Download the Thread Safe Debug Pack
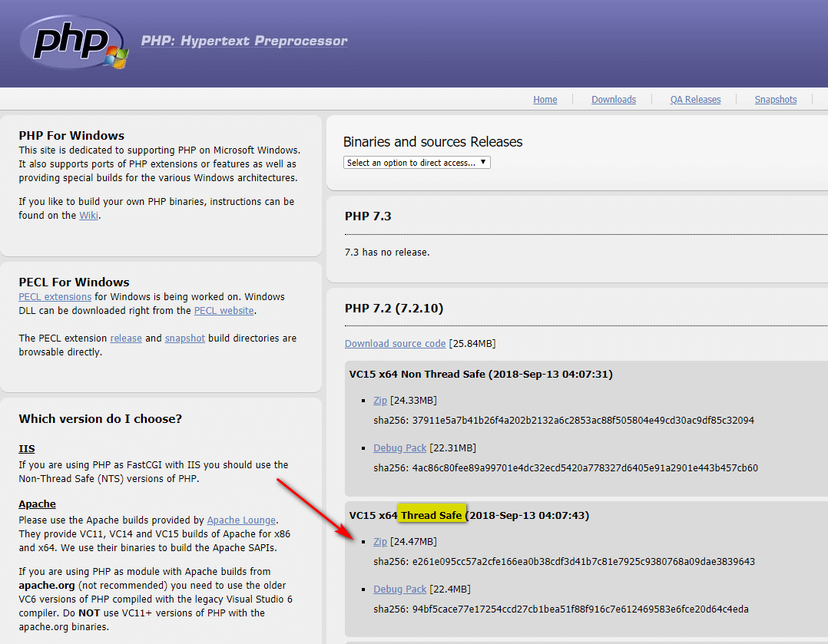Screen dimensions: 828x644 [x=399, y=590]
